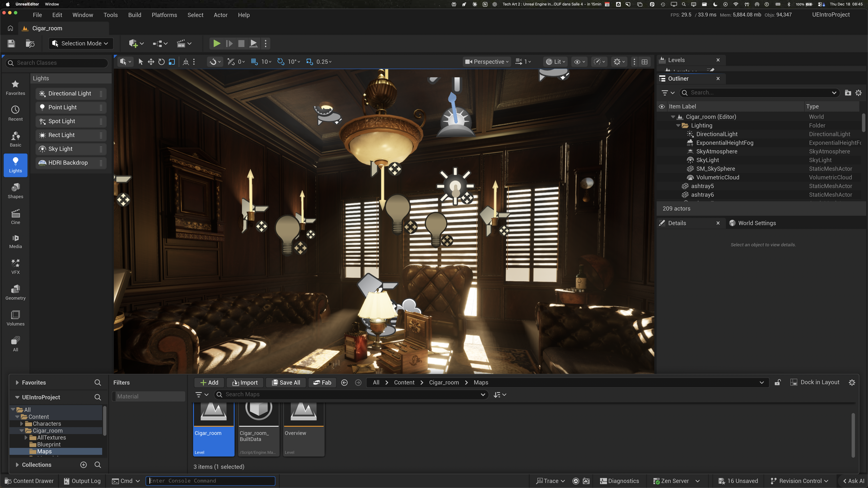Open the Add Actor quick-add menu icon
Screen dimensions: 868x488
[136, 43]
